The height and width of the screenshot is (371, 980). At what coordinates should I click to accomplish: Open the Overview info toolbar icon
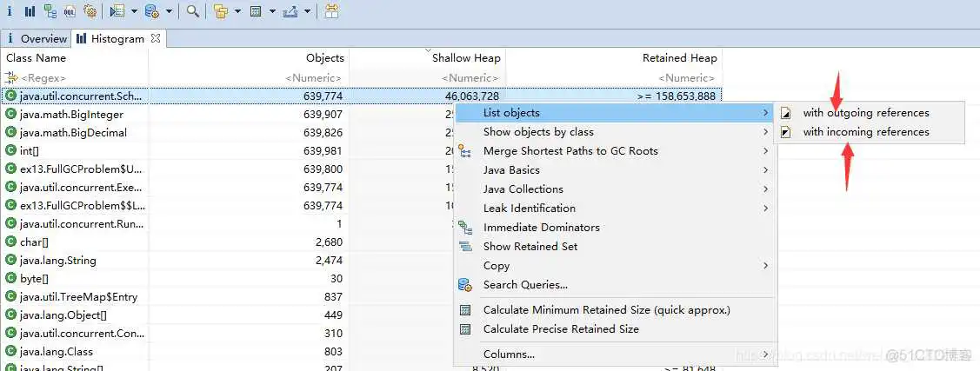pyautogui.click(x=10, y=11)
